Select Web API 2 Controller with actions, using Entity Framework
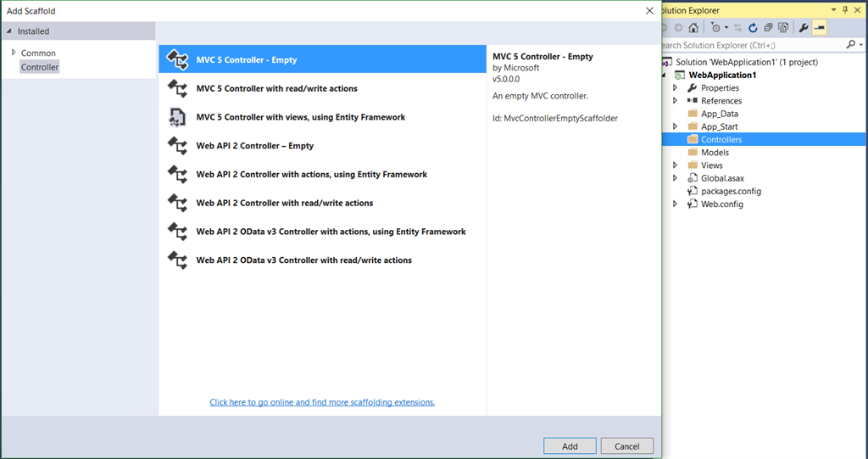The width and height of the screenshot is (868, 459). point(323,174)
